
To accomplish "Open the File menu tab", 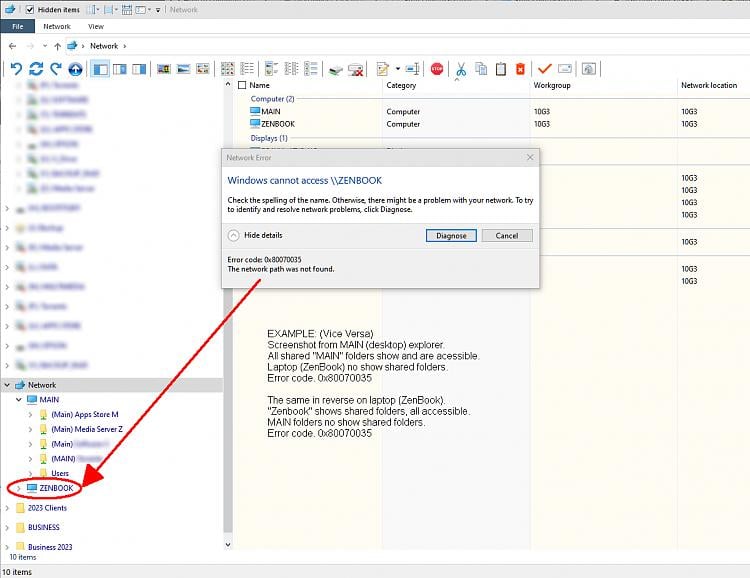I will pyautogui.click(x=17, y=27).
